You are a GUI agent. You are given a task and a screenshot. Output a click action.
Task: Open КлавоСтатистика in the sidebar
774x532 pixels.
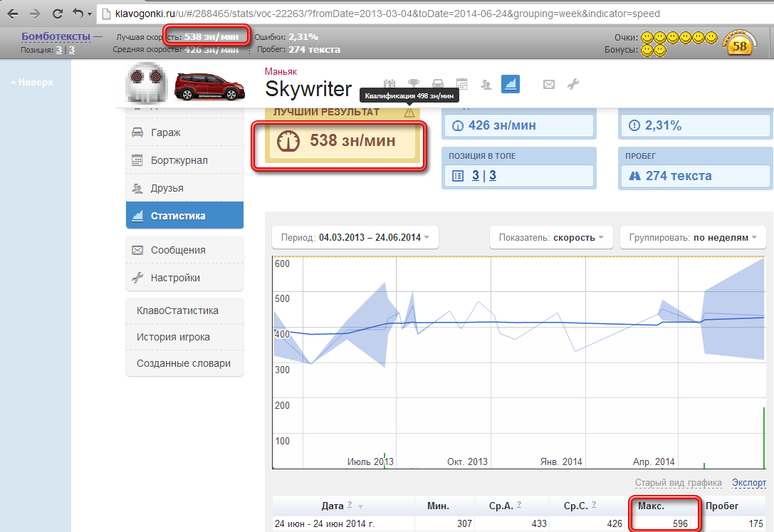(184, 311)
